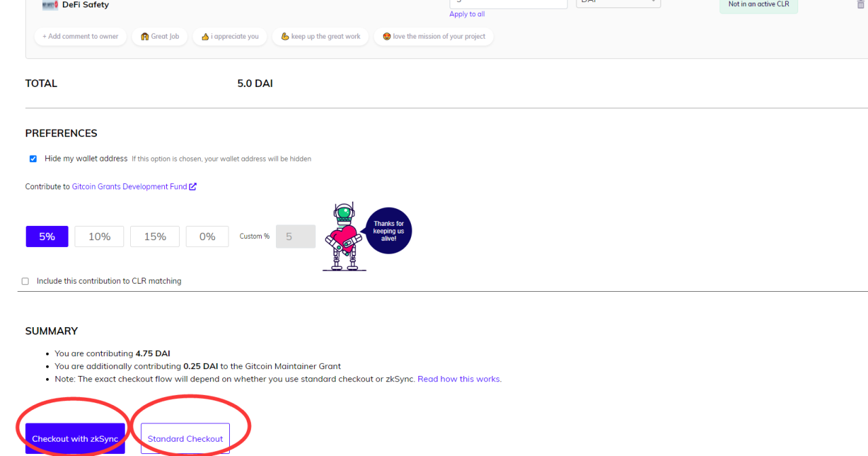Click the 0.25 DAI maintainer contribution amount
Viewport: 868px width, 456px height.
[201, 366]
